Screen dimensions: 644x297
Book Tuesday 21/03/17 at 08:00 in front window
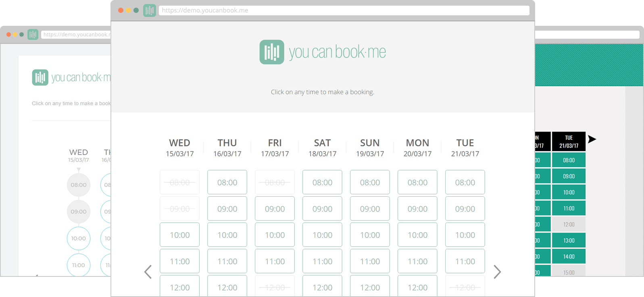coord(465,182)
